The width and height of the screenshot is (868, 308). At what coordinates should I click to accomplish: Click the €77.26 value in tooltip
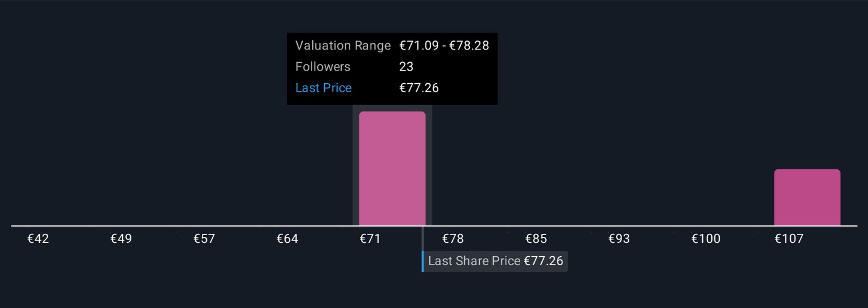419,88
